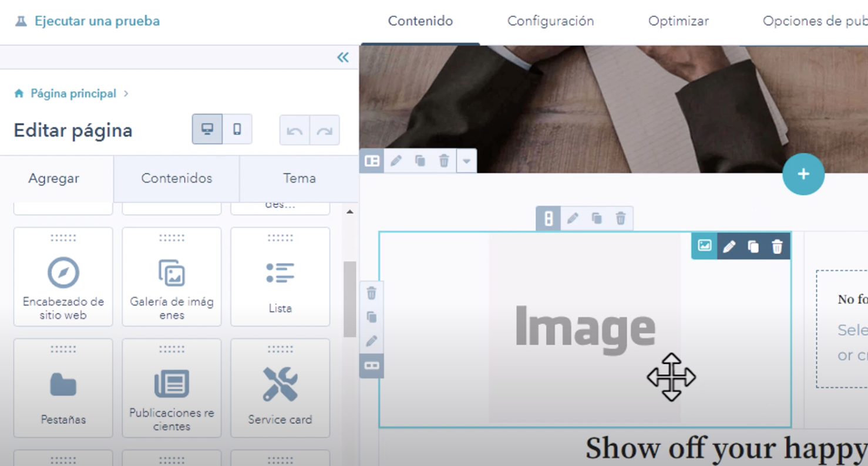The height and width of the screenshot is (466, 868).
Task: Open the Contenidos tab in sidebar
Action: click(x=176, y=178)
